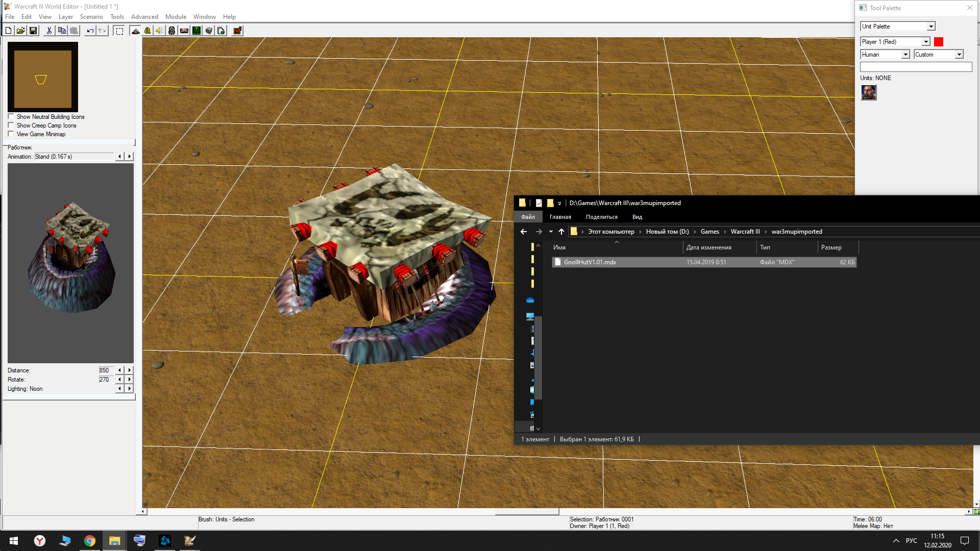Image resolution: width=980 pixels, height=551 pixels.
Task: Open the Terrain Editor toolbar icon
Action: pyautogui.click(x=135, y=31)
